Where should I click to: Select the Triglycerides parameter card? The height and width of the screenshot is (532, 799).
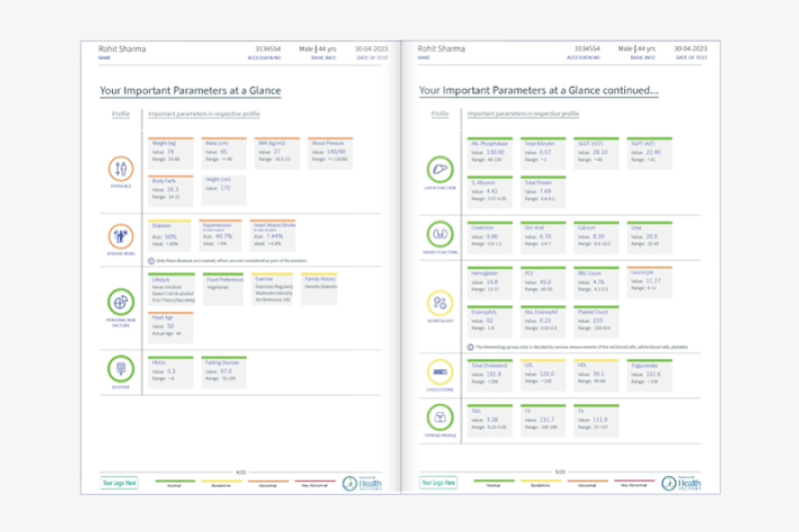click(x=650, y=372)
